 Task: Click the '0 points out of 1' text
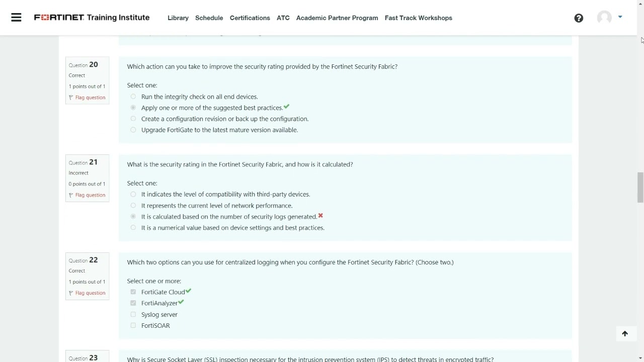(87, 184)
